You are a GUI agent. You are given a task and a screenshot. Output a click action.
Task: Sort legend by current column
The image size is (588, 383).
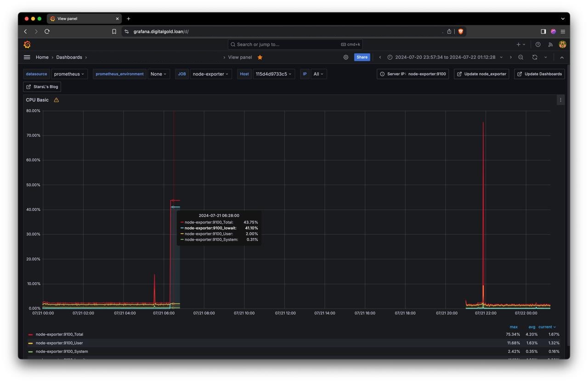(x=547, y=327)
